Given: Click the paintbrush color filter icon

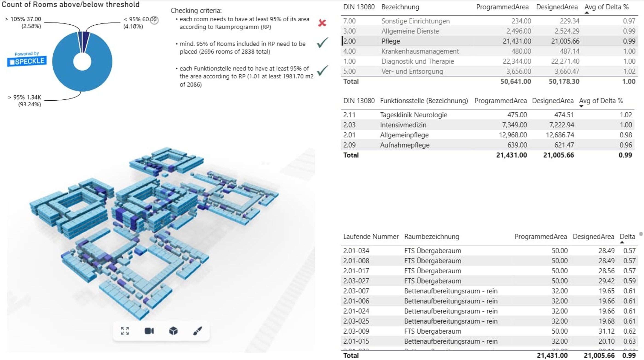Looking at the screenshot, I should point(198,331).
